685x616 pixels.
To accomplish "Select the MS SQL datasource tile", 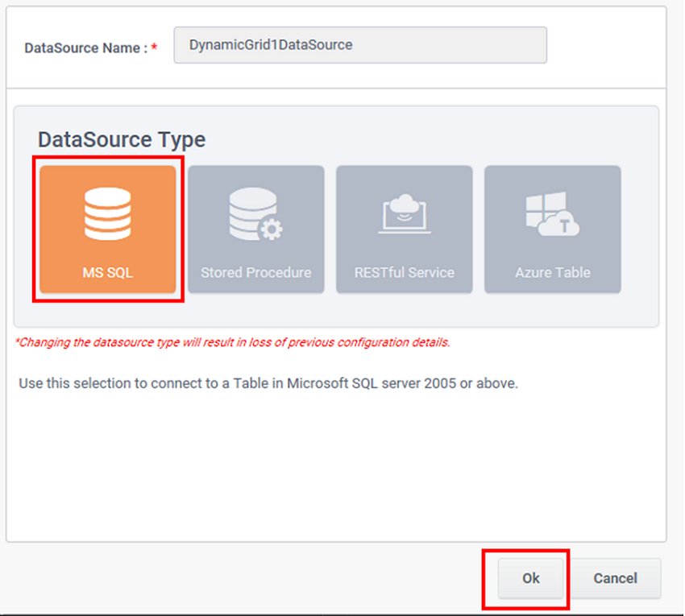I will click(x=108, y=229).
